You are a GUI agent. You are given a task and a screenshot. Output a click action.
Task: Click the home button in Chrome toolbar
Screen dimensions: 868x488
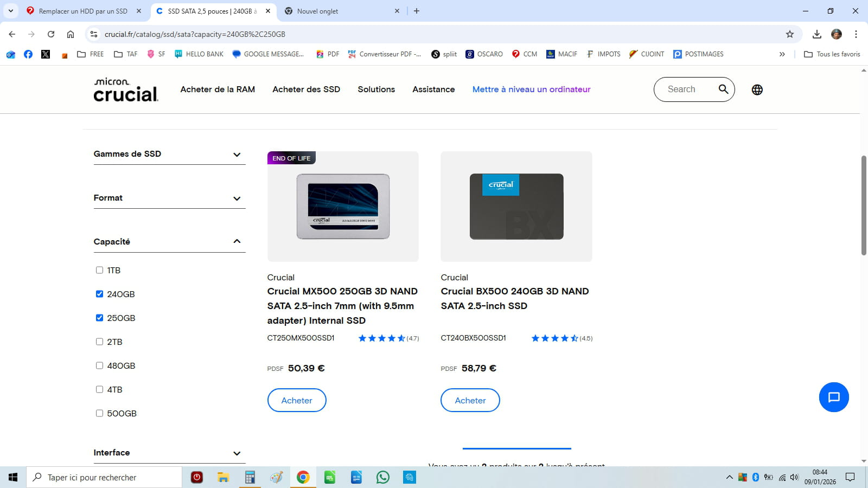(71, 34)
